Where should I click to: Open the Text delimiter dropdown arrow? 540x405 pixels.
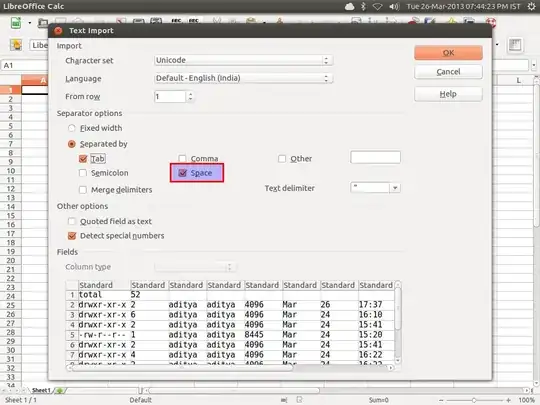tap(395, 188)
